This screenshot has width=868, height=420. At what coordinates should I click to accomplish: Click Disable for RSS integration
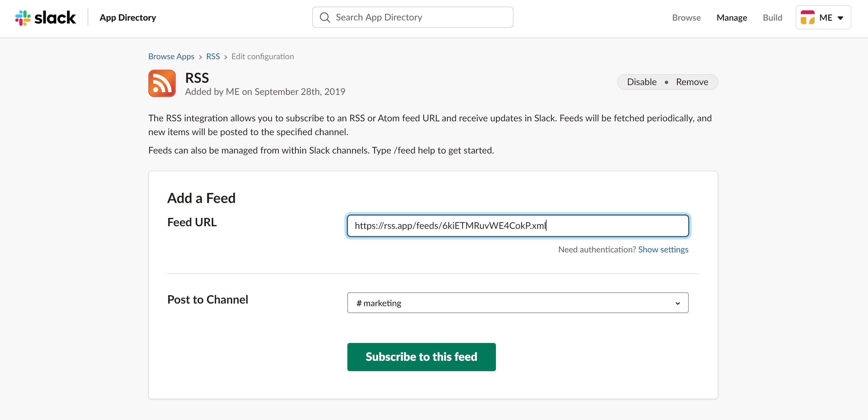coord(642,82)
